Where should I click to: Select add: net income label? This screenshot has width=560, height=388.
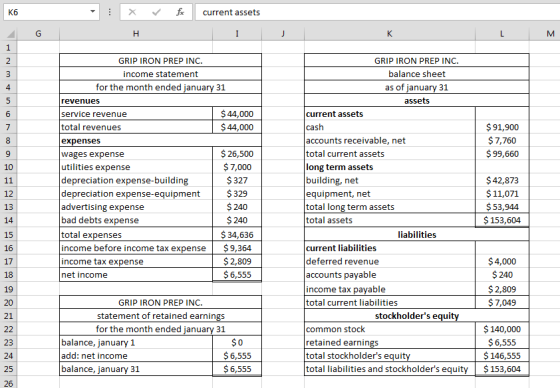click(x=136, y=356)
